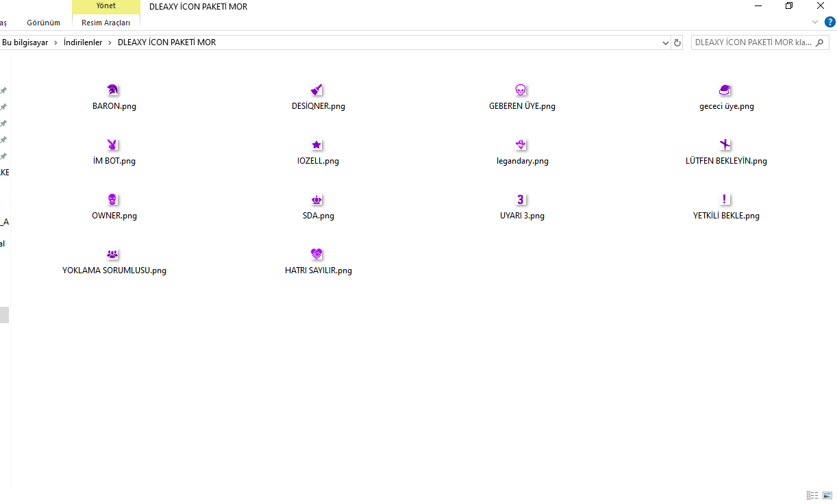Select the YETKİLİ BEKLE.png exclamation icon
837x504 pixels.
pyautogui.click(x=725, y=199)
